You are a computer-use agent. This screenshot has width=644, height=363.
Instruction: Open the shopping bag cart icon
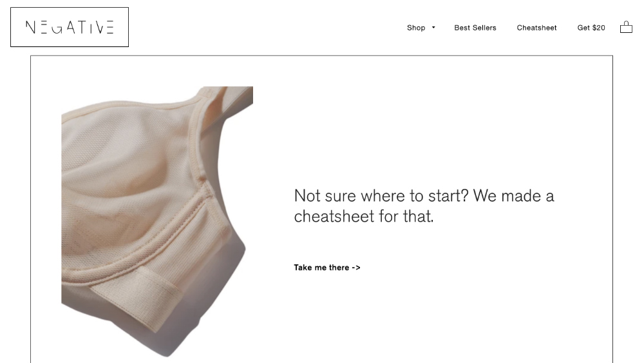626,27
